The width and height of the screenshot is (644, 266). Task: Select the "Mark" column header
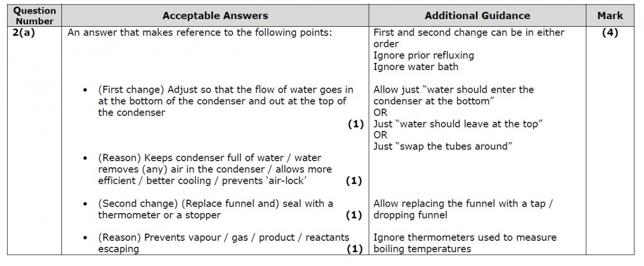click(610, 16)
